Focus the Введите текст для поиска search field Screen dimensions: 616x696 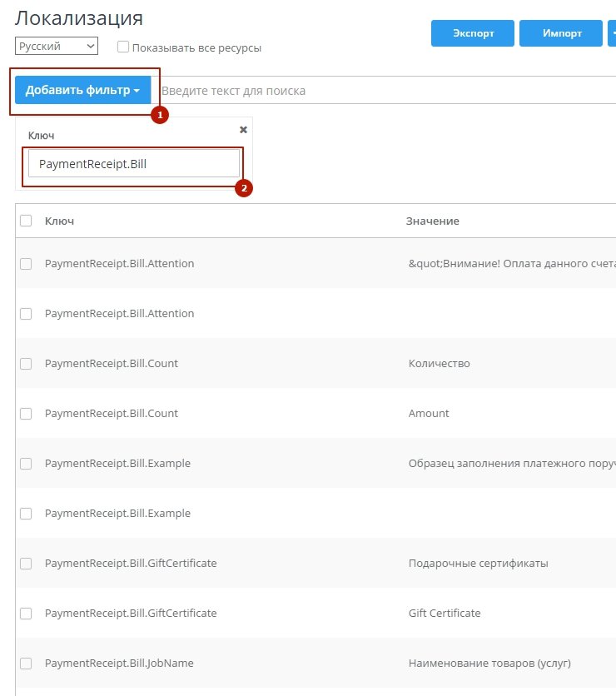383,90
